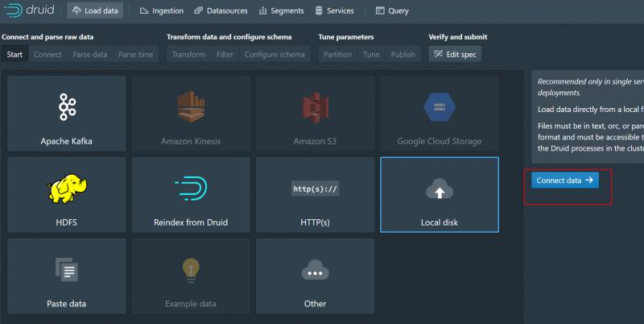644x324 pixels.
Task: Click the Example data label
Action: pos(191,304)
